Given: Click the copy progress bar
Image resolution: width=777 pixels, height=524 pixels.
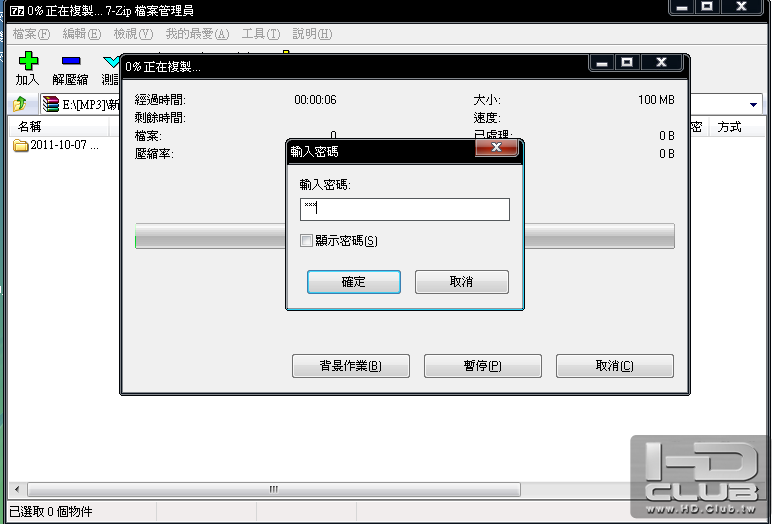Looking at the screenshot, I should point(404,236).
